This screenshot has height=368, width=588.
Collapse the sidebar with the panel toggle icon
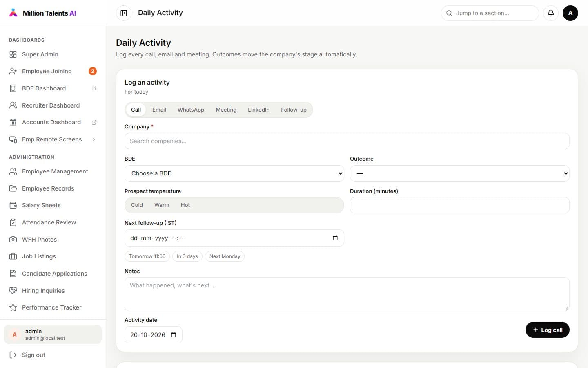[124, 13]
